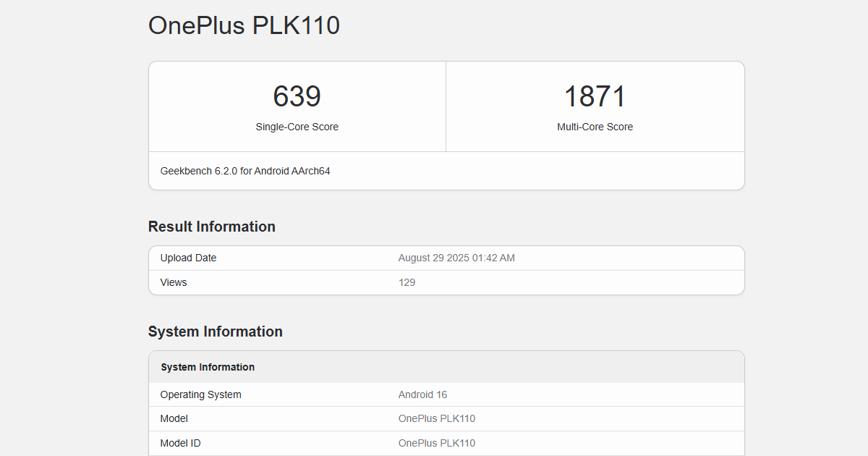This screenshot has height=456, width=868.
Task: Click the Views row label
Action: point(174,283)
